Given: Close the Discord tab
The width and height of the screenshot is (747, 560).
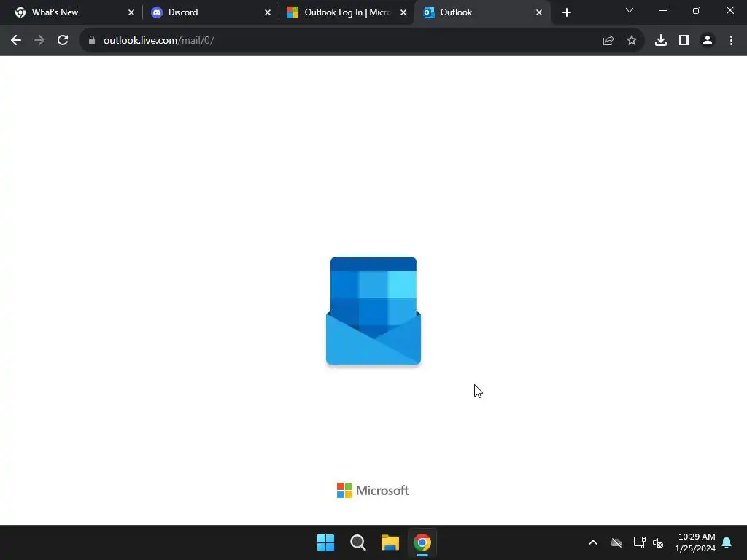Looking at the screenshot, I should [267, 12].
